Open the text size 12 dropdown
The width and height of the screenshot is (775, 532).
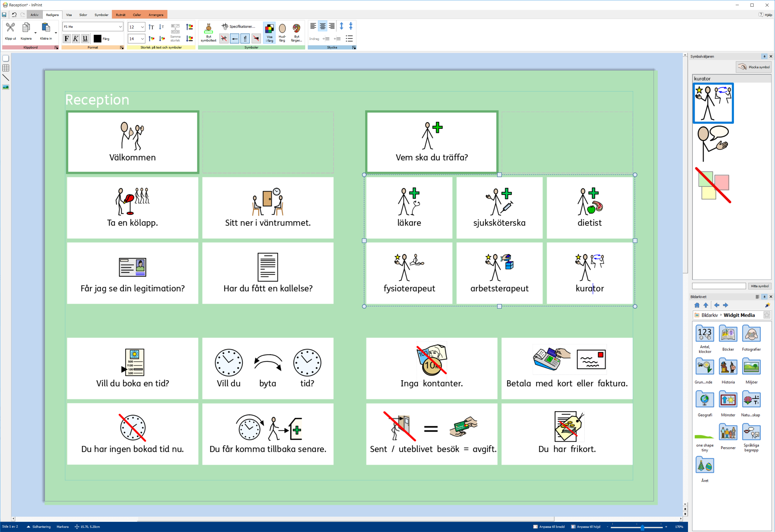[x=142, y=27]
